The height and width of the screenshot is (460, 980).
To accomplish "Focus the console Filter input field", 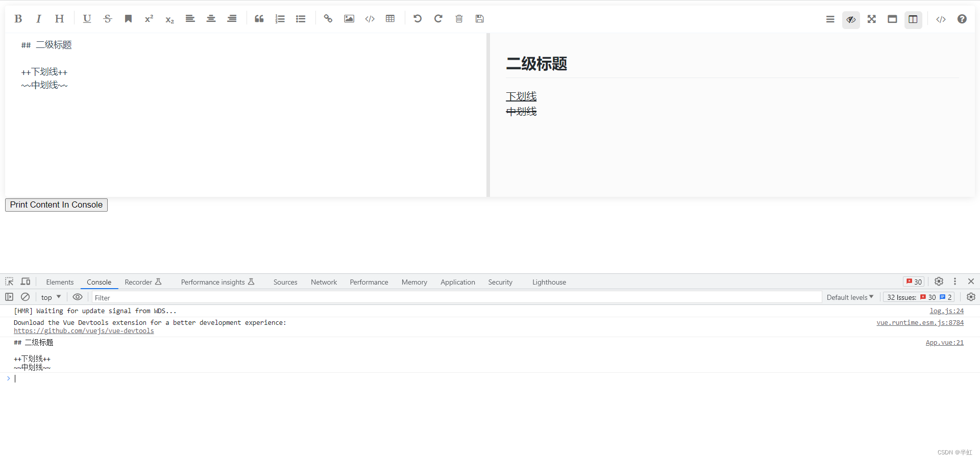I will tap(457, 297).
